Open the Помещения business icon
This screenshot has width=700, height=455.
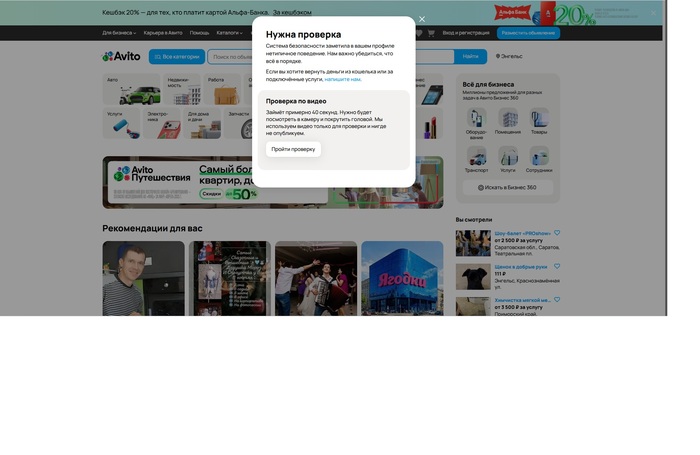click(x=508, y=122)
